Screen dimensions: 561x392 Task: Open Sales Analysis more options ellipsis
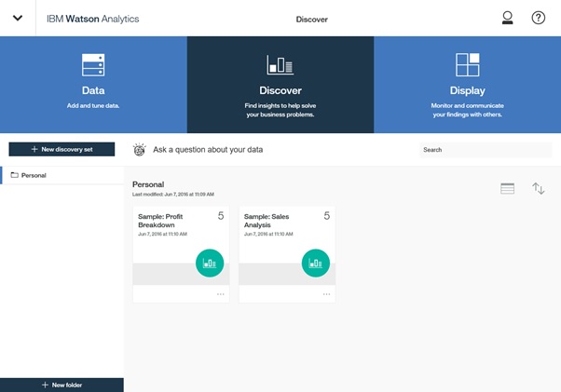(x=327, y=294)
